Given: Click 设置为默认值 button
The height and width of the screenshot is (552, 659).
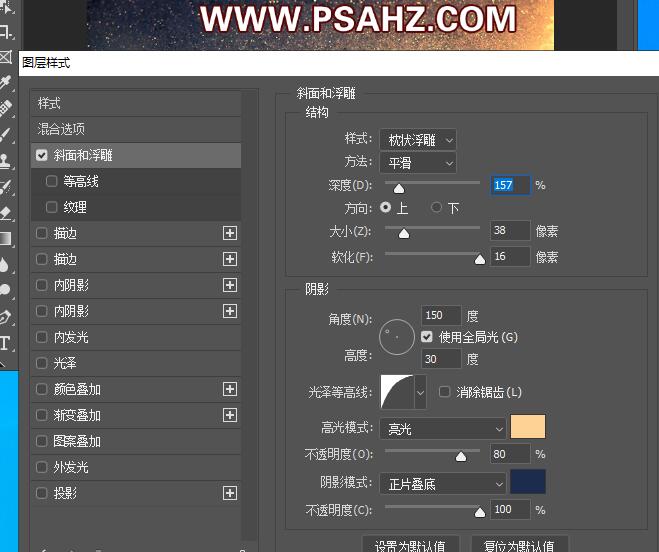Looking at the screenshot, I should (x=410, y=544).
